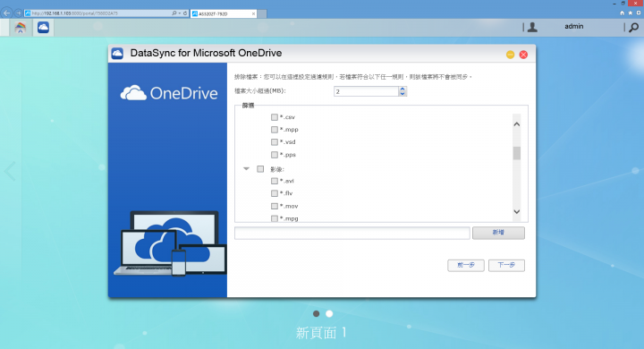Click scroll up arrow of filter list
The width and height of the screenshot is (644, 349).
[x=517, y=124]
